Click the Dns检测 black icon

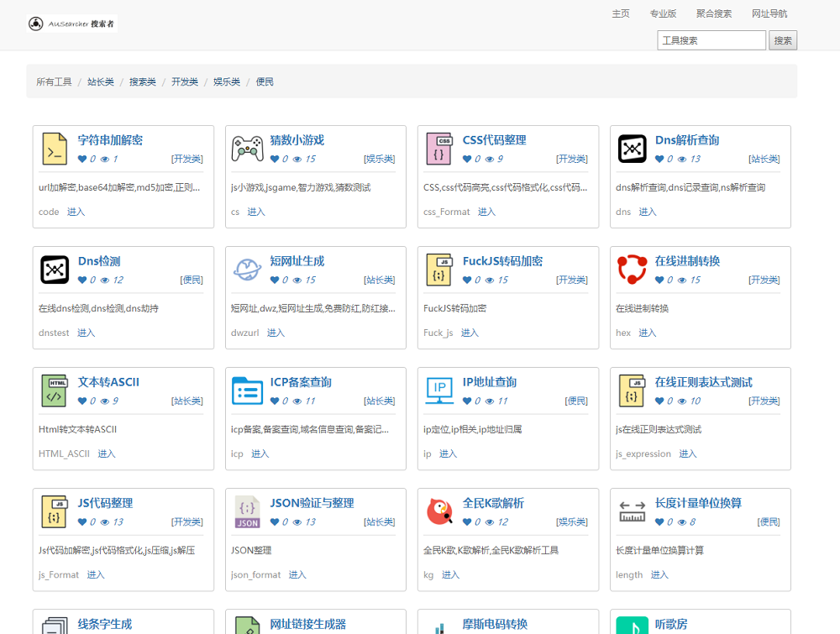(55, 270)
